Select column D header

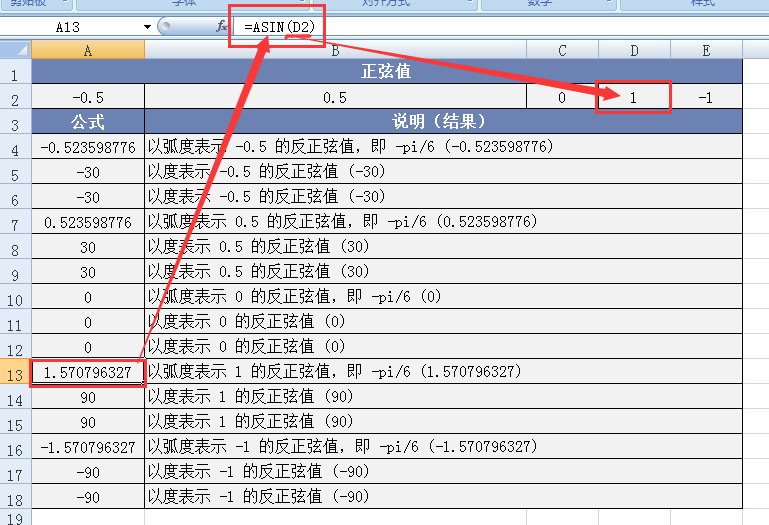tap(634, 51)
